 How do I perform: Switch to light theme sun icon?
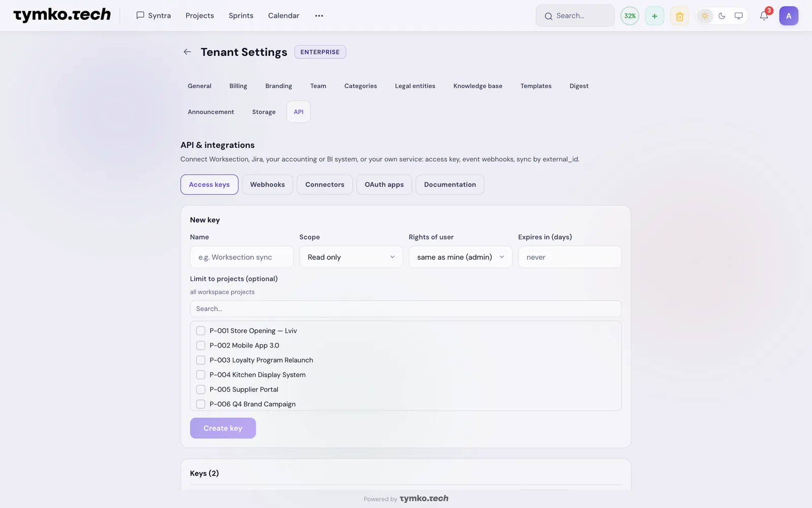[x=705, y=16]
